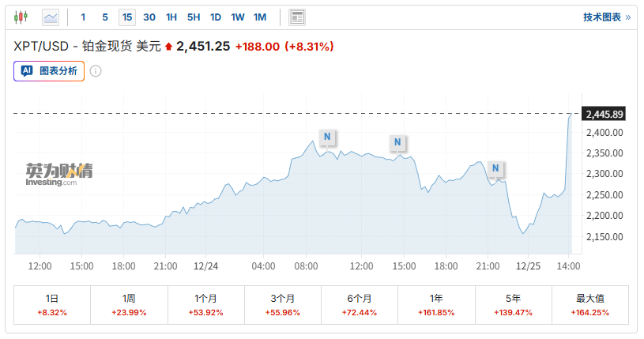Image resolution: width=644 pixels, height=339 pixels.
Task: Switch to the 1个月 range tab
Action: pos(206,305)
